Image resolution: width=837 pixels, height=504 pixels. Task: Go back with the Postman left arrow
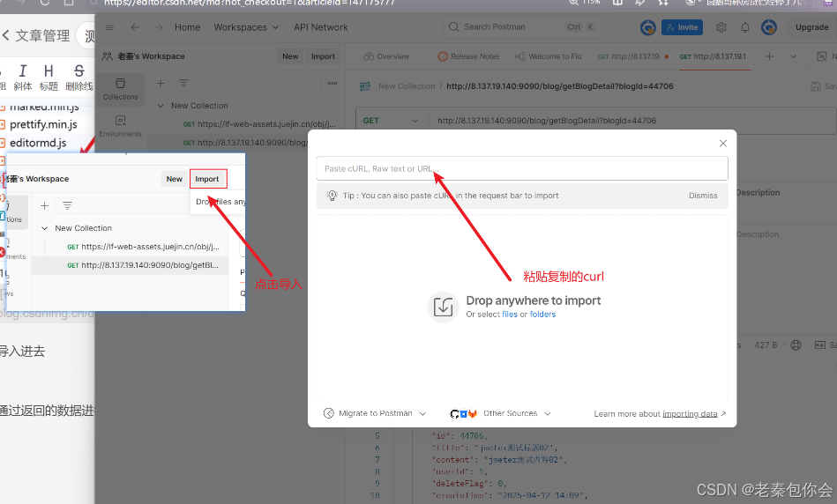click(135, 27)
